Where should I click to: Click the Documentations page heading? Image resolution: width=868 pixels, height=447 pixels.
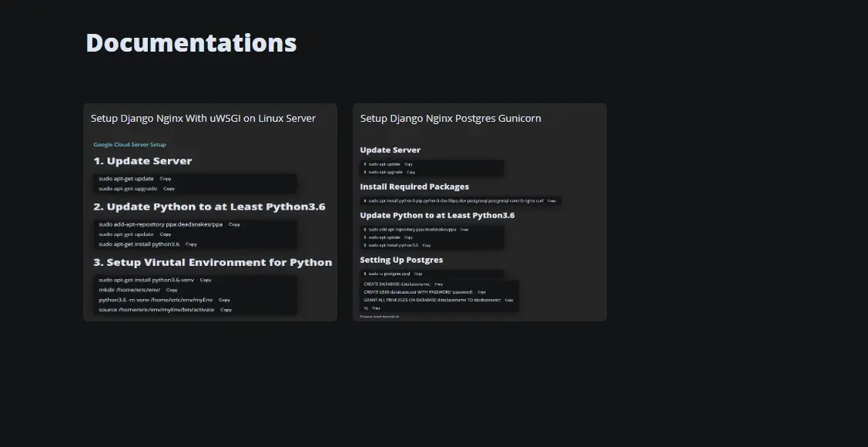click(x=191, y=42)
